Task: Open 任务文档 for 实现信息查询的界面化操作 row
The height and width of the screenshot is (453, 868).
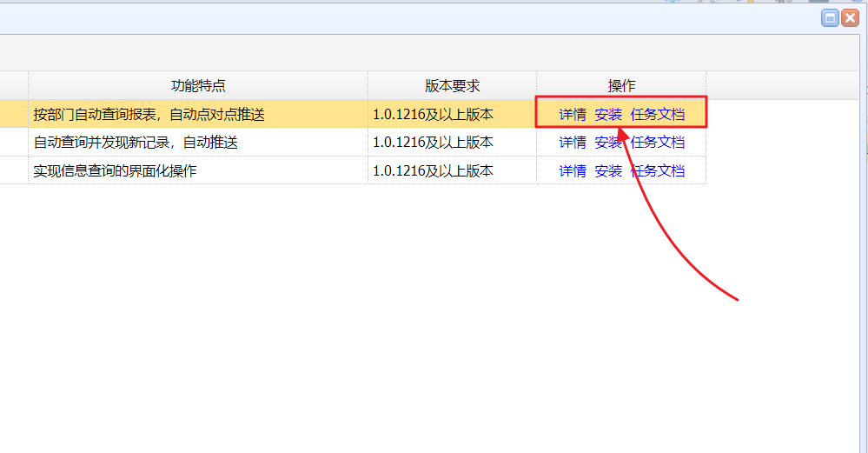Action: click(658, 170)
